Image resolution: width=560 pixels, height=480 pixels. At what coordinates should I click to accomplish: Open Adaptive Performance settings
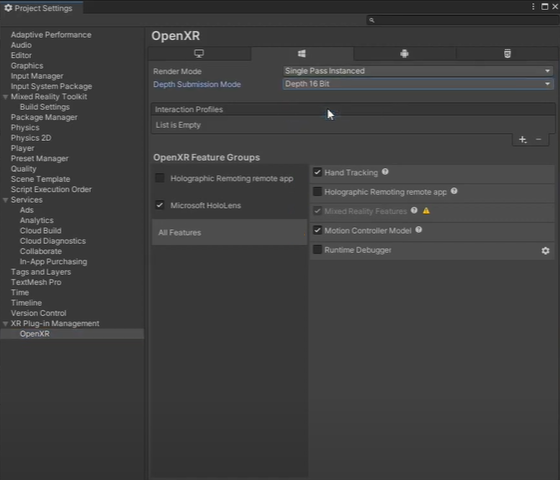(x=51, y=35)
